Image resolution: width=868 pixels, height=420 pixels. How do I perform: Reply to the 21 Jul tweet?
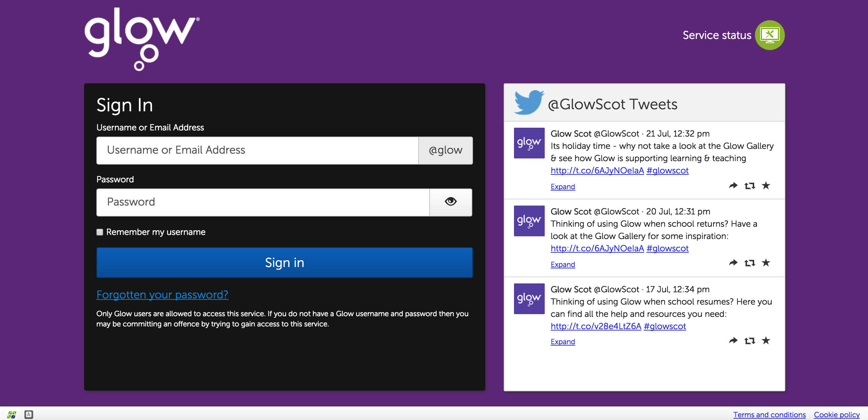pyautogui.click(x=733, y=186)
